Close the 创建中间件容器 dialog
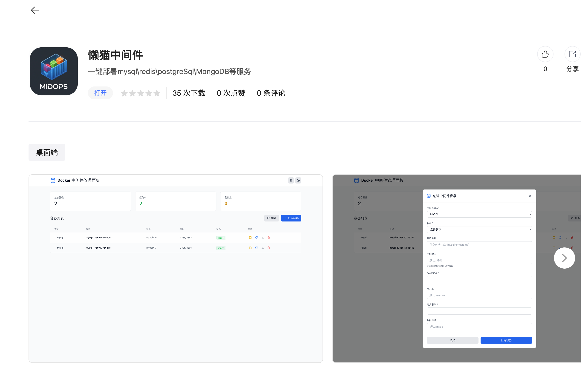 tap(530, 196)
